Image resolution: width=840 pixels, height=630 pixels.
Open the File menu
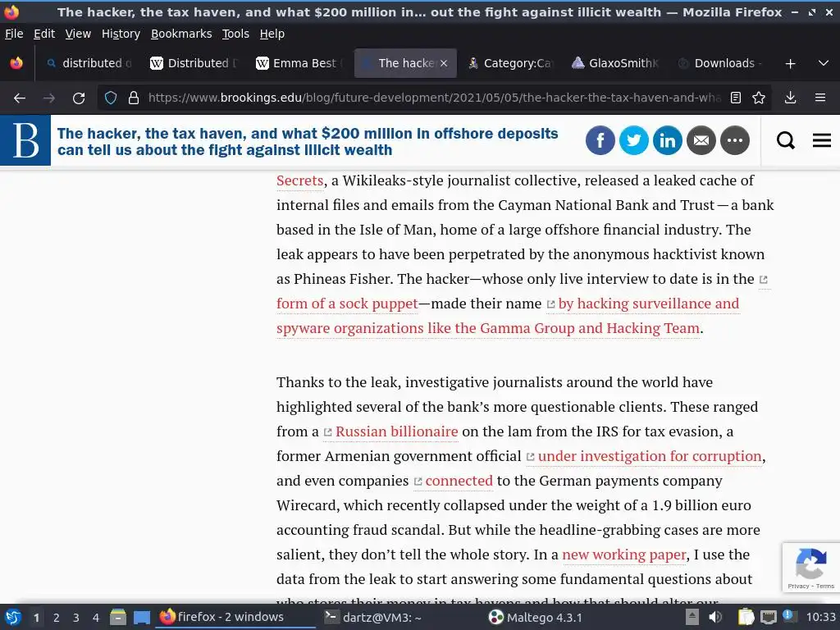(x=14, y=34)
